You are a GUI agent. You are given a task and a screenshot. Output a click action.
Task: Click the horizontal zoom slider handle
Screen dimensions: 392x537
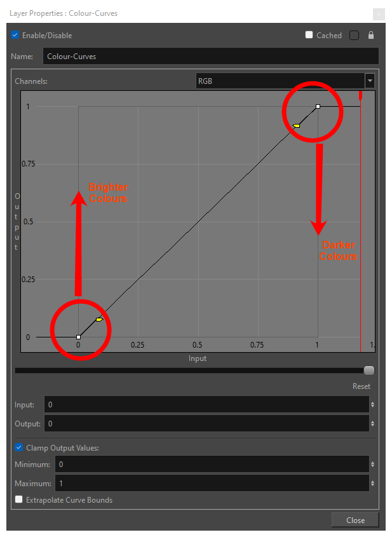[369, 370]
